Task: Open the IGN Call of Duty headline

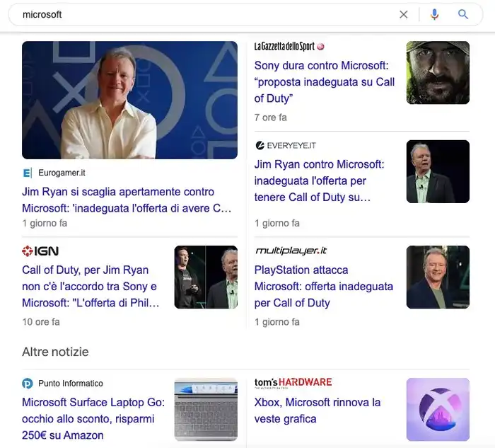Action: pyautogui.click(x=91, y=287)
